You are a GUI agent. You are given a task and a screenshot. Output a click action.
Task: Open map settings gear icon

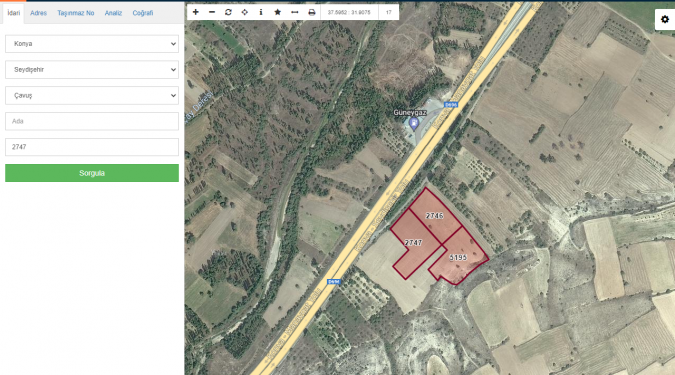click(x=665, y=19)
